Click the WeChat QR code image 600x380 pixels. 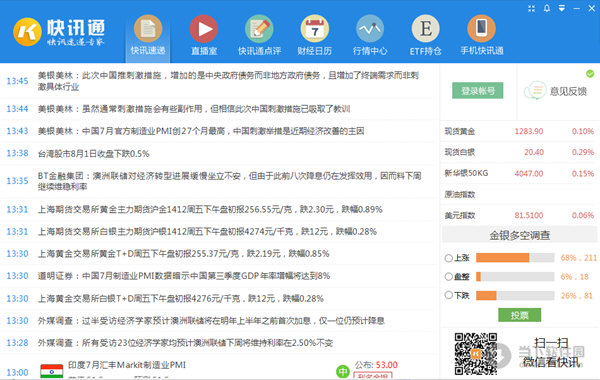[x=476, y=354]
